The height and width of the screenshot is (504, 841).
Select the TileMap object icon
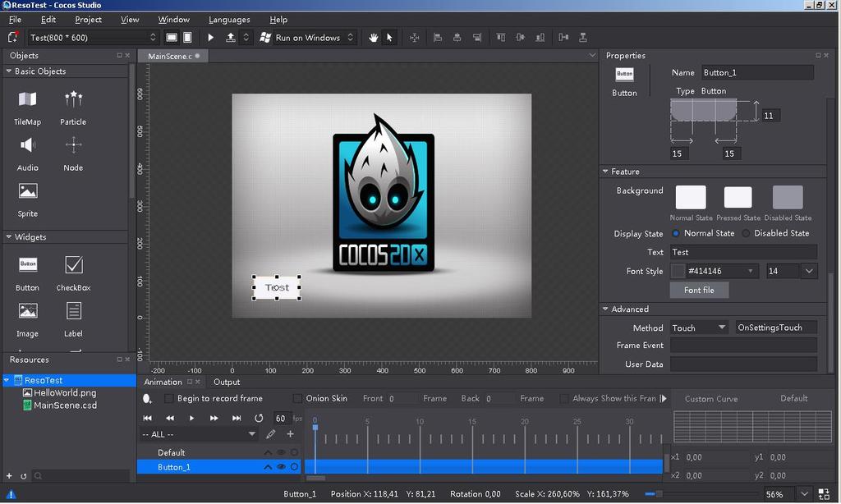(27, 99)
